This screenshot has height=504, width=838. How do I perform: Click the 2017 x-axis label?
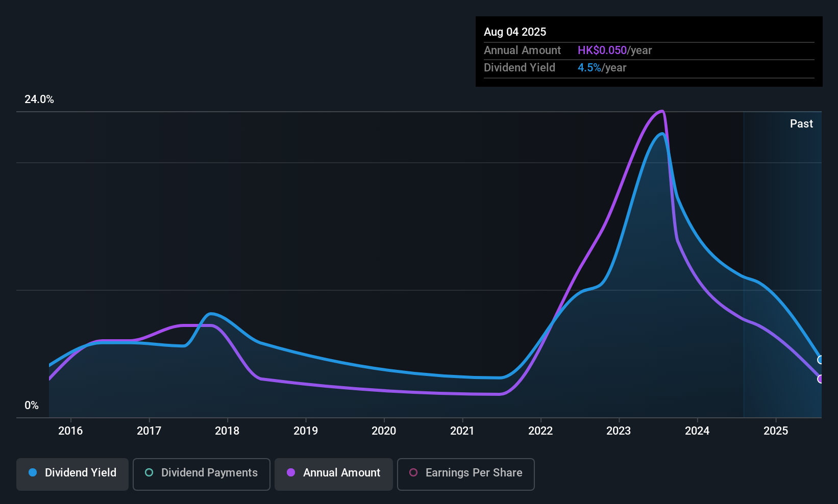point(149,431)
